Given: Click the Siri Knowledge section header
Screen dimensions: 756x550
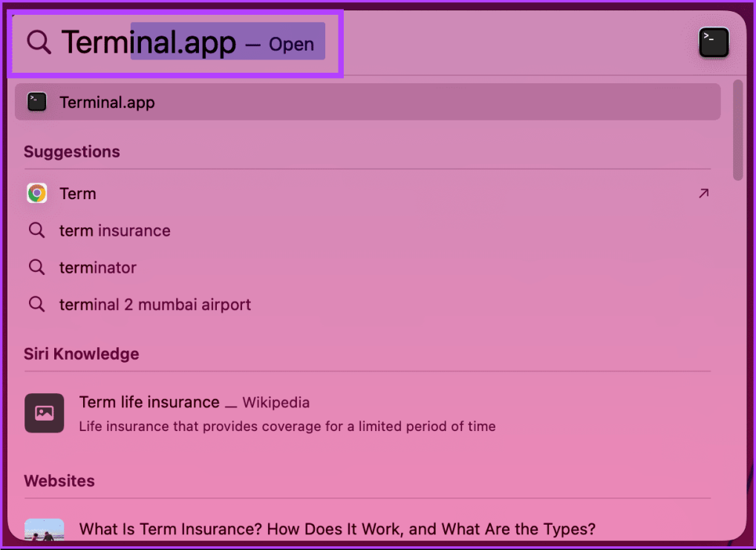Looking at the screenshot, I should click(x=82, y=354).
